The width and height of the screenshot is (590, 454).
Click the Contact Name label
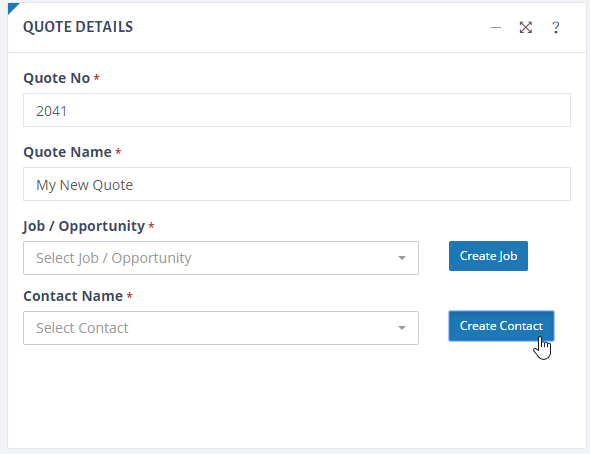pos(73,296)
